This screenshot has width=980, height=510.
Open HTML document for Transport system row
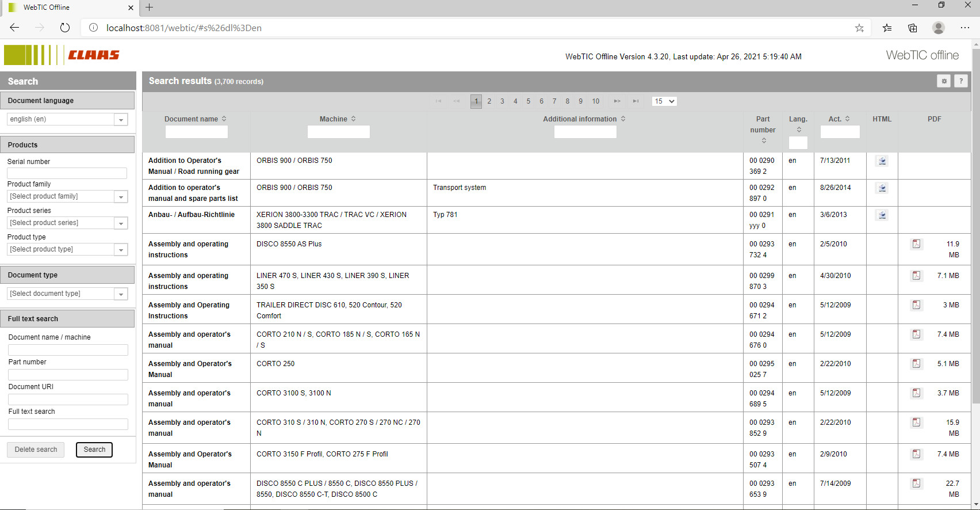coord(882,188)
